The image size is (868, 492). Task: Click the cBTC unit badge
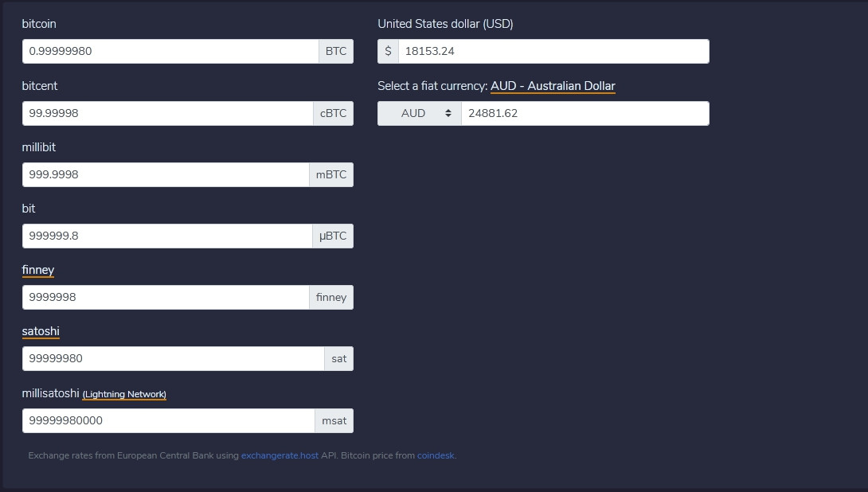(333, 113)
